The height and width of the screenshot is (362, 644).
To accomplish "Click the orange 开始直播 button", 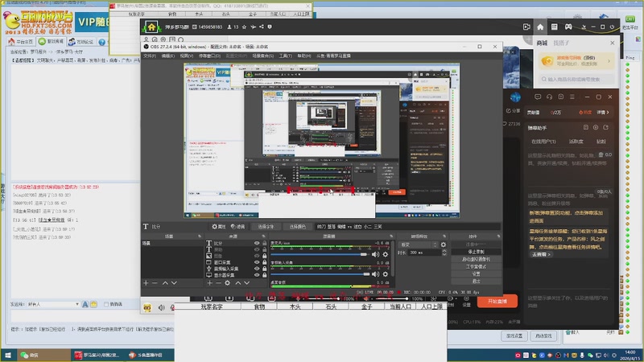I will [x=497, y=301].
